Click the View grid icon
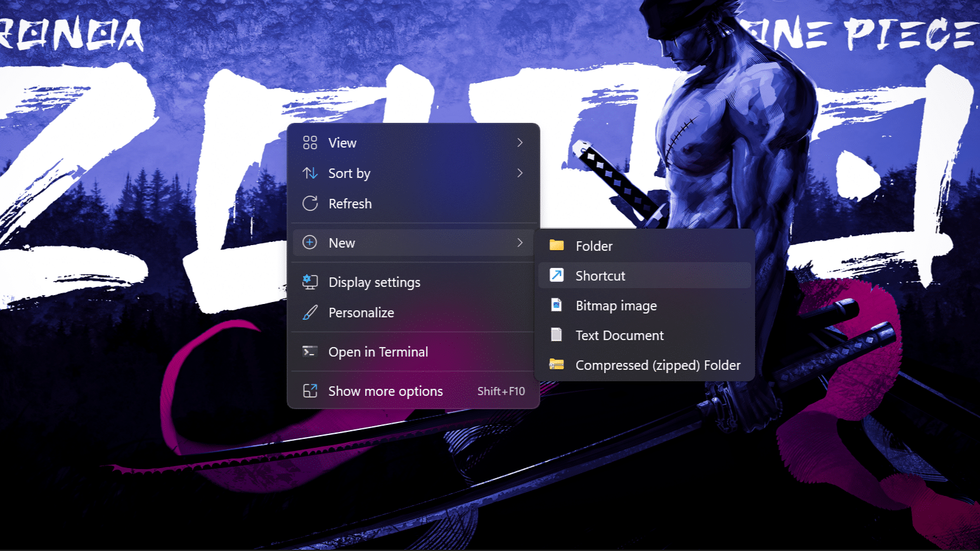Image resolution: width=980 pixels, height=551 pixels. [x=310, y=143]
